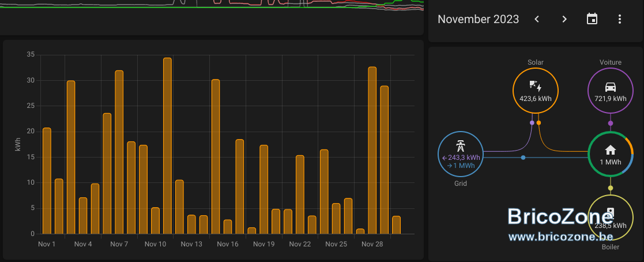This screenshot has width=644, height=262.
Task: Click the Nov 28 tall bar
Action: coord(372,151)
